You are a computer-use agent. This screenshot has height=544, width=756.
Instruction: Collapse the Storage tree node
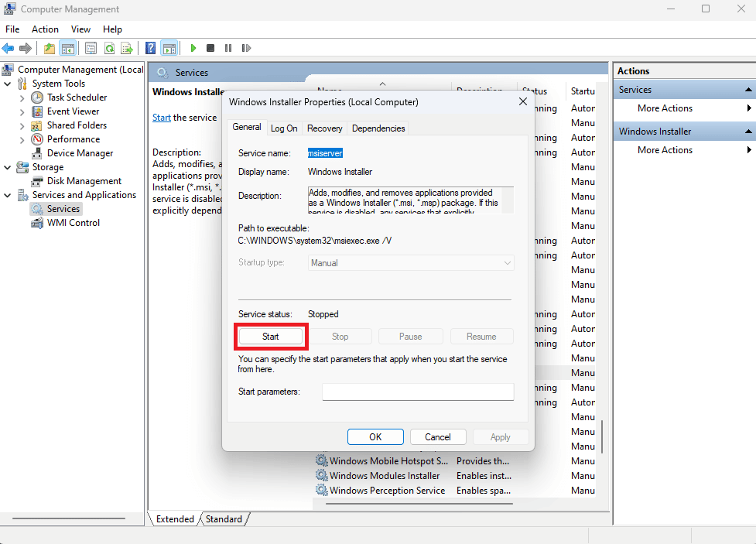[7, 167]
